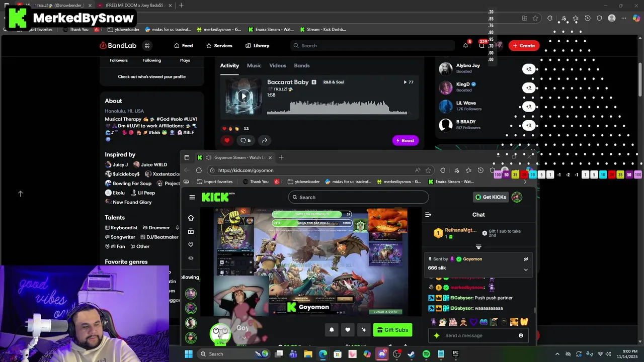Go to Kick home from sidebar
This screenshot has height=362, width=644.
[191, 218]
